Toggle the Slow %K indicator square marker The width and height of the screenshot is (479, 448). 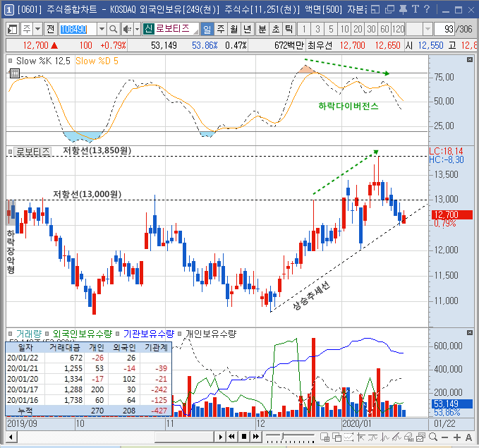(x=10, y=61)
